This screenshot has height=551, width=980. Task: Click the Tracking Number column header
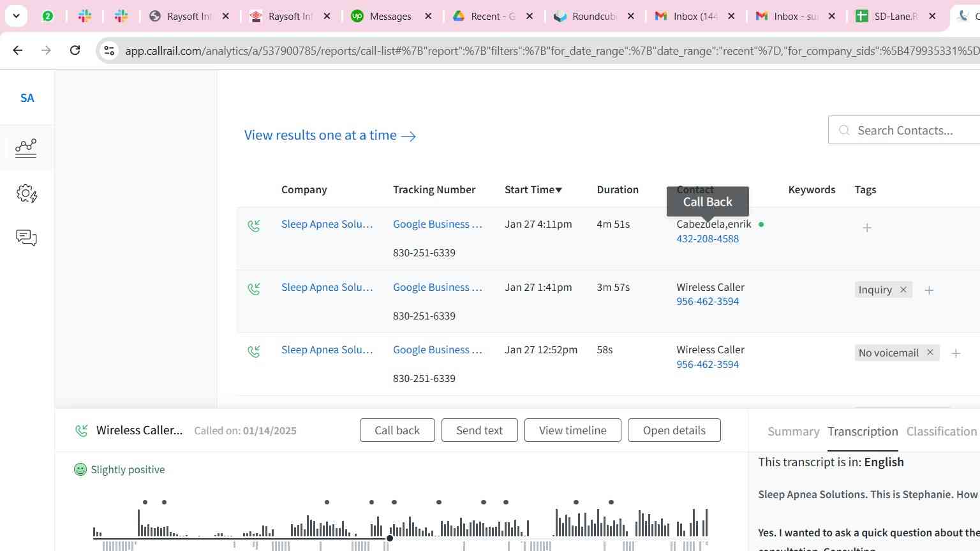click(x=434, y=189)
